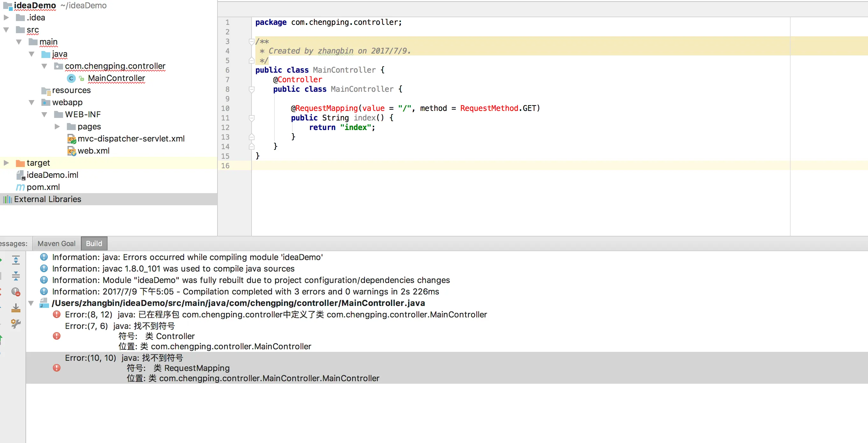
Task: Select the Build tab in Messages
Action: tap(94, 243)
